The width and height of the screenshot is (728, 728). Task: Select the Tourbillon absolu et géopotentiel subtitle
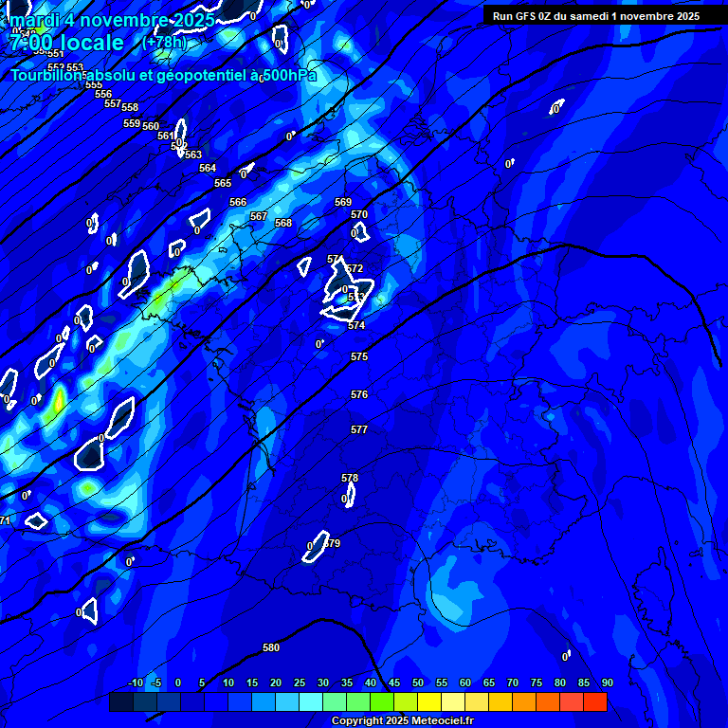pos(163,76)
